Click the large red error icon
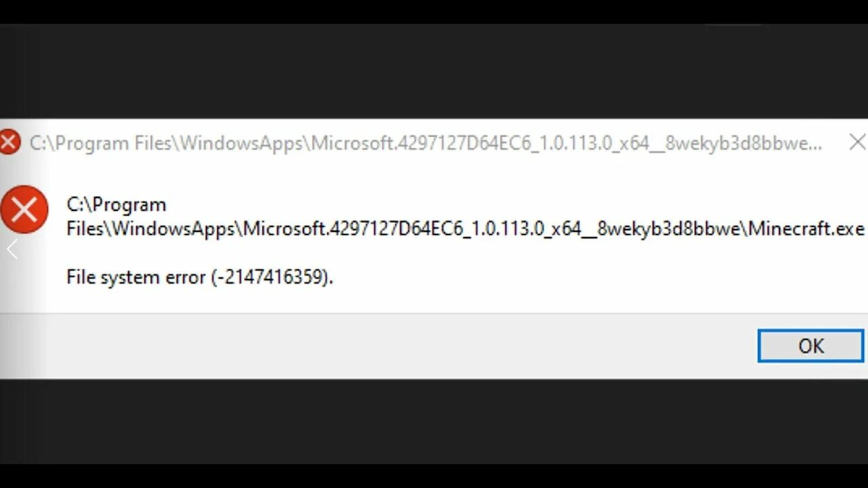Viewport: 868px width, 488px height. coord(24,210)
